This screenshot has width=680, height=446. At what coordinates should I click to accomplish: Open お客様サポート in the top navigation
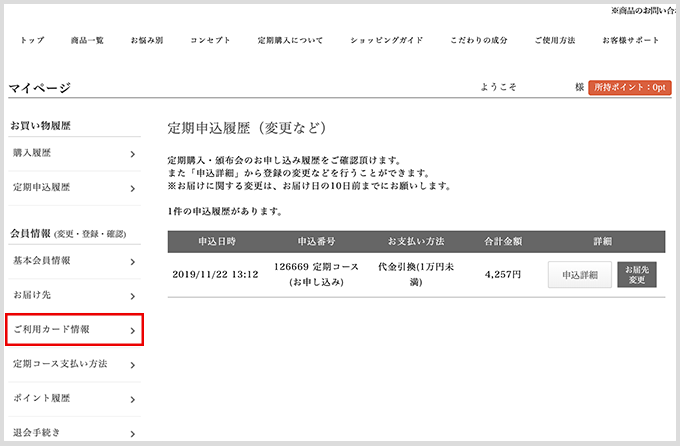pyautogui.click(x=631, y=40)
